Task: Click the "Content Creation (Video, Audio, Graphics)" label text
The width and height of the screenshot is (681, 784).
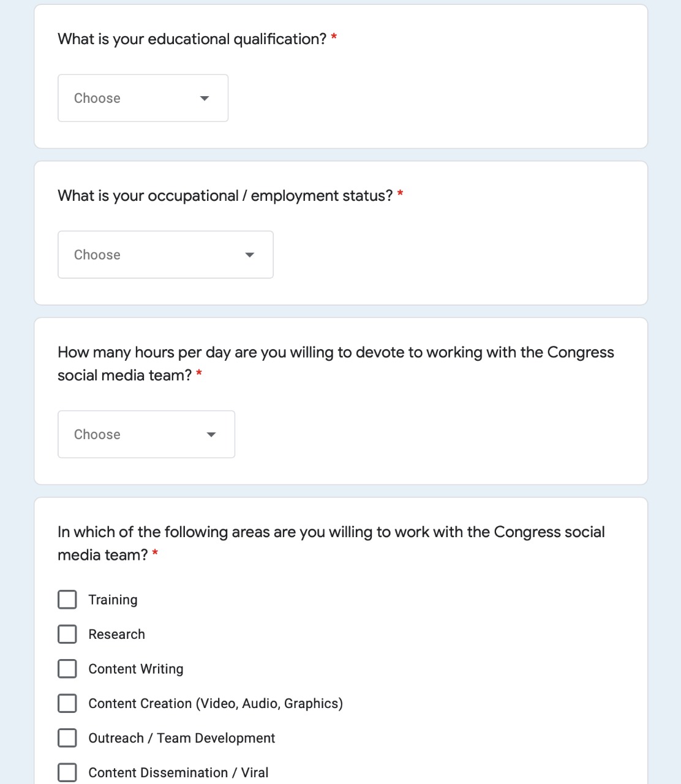Action: 215,703
